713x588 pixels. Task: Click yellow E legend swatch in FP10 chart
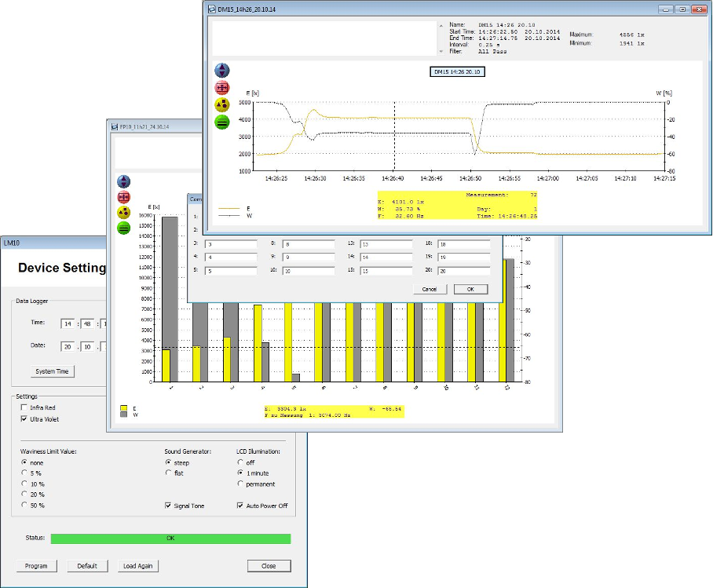click(124, 408)
